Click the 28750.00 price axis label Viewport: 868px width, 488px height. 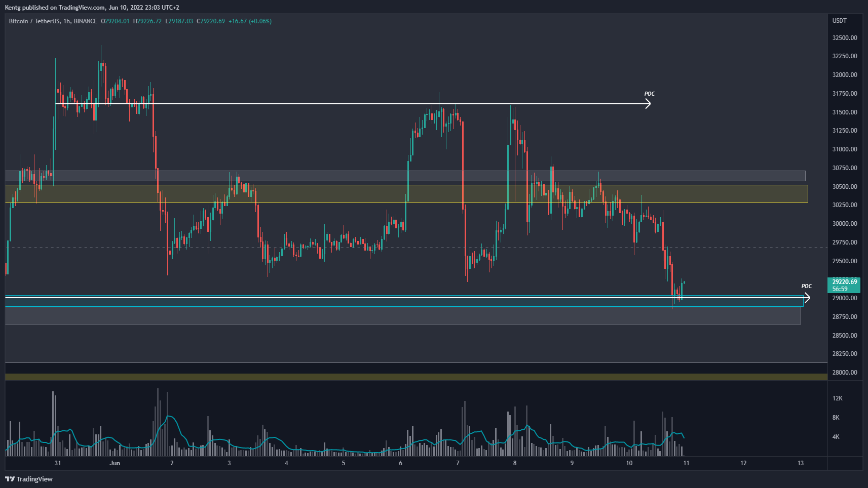tap(845, 317)
